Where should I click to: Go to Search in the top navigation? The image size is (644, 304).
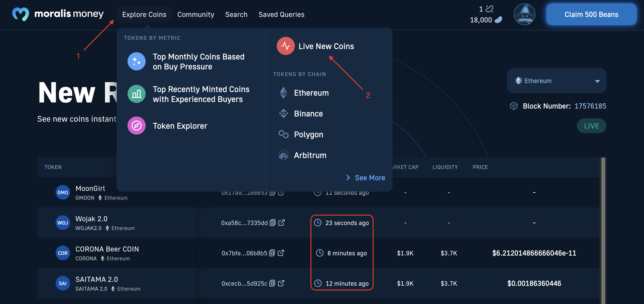click(236, 14)
